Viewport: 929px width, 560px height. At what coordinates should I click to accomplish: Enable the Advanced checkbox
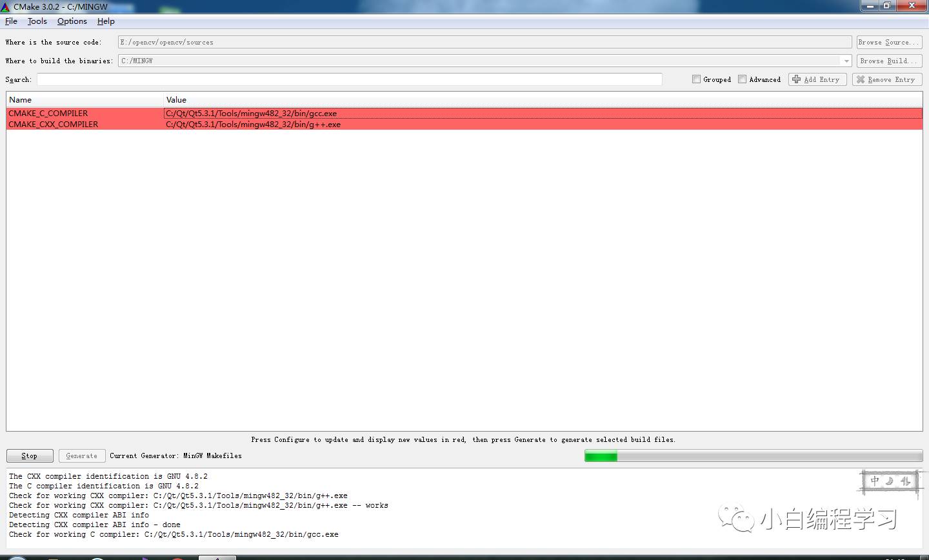pos(742,79)
